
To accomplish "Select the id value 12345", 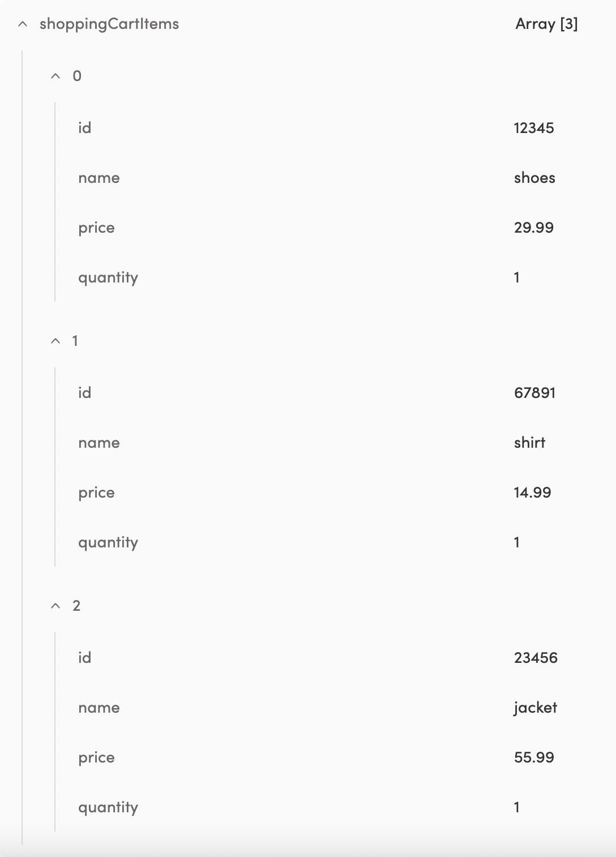I will pyautogui.click(x=534, y=127).
